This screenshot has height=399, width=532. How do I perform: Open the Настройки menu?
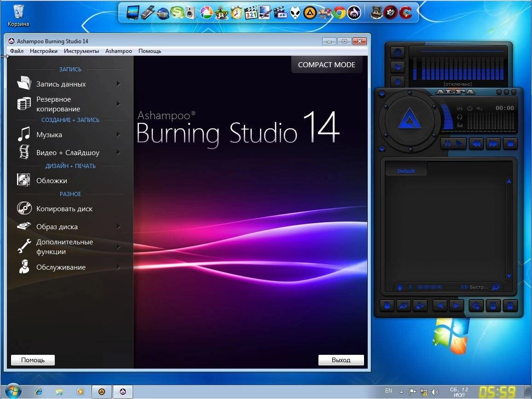click(43, 51)
